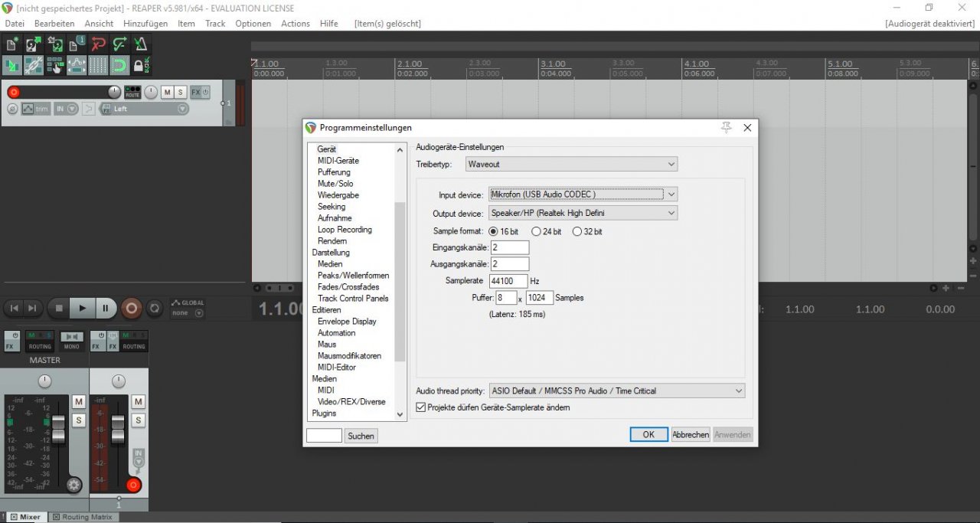
Task: Click the Samplerate input field showing 44100
Action: [x=508, y=281]
